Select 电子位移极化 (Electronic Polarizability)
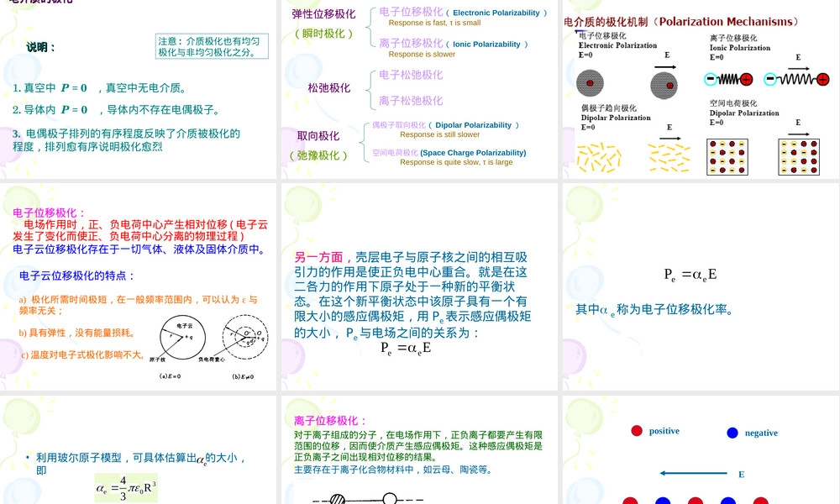The width and height of the screenshot is (840, 504). (x=464, y=12)
